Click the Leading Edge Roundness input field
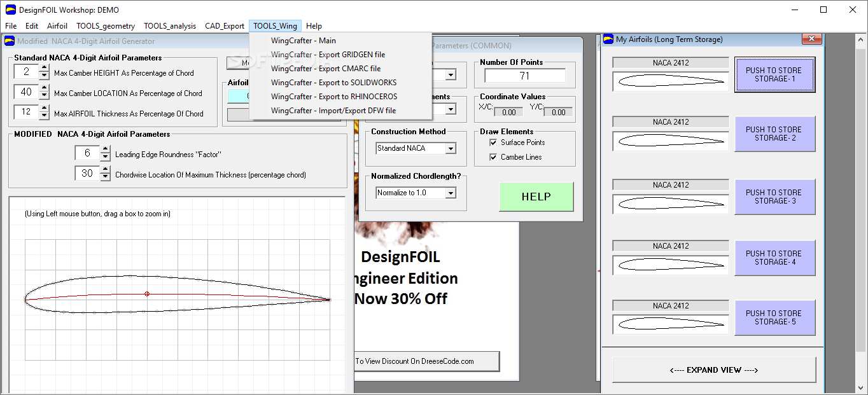The image size is (868, 395). tap(87, 153)
